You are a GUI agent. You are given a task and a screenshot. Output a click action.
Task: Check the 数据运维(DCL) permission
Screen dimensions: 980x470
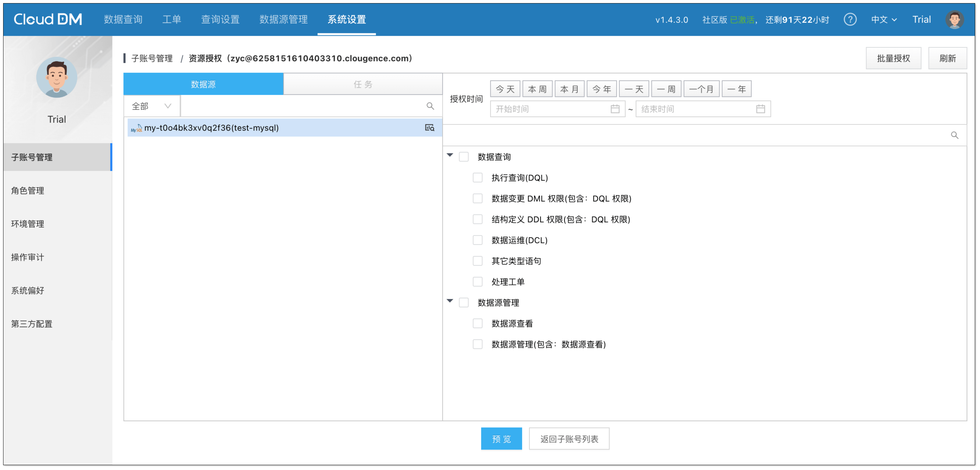pyautogui.click(x=477, y=240)
